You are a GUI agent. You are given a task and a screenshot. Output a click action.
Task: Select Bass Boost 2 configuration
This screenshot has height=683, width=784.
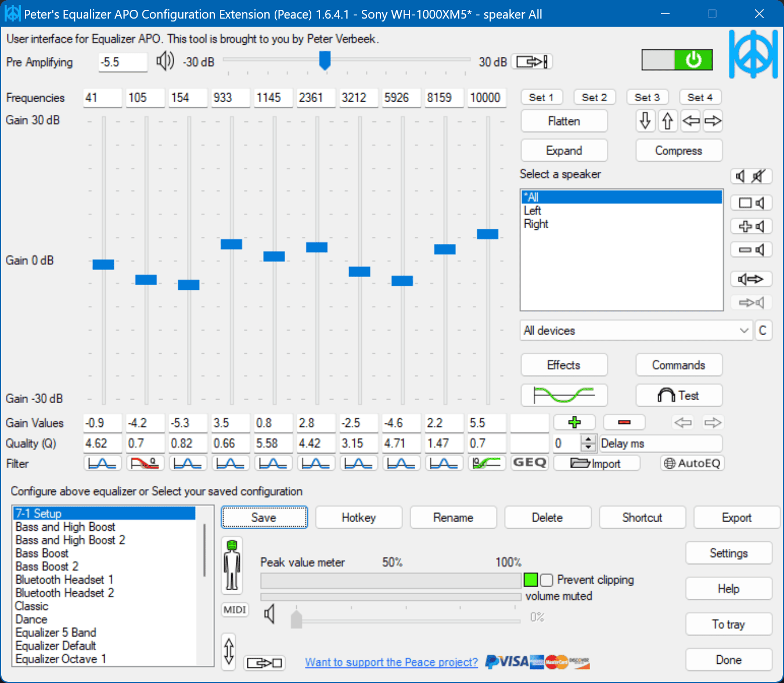[47, 566]
